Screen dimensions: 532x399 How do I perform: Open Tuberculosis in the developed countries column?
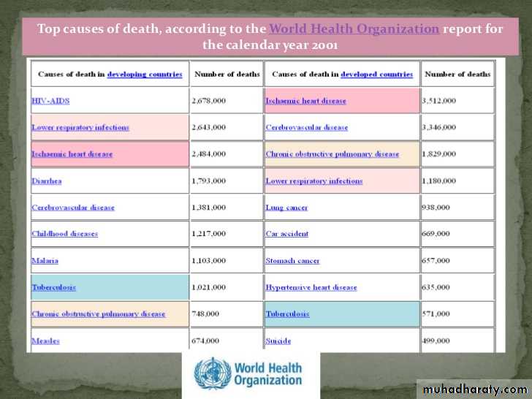coord(287,314)
